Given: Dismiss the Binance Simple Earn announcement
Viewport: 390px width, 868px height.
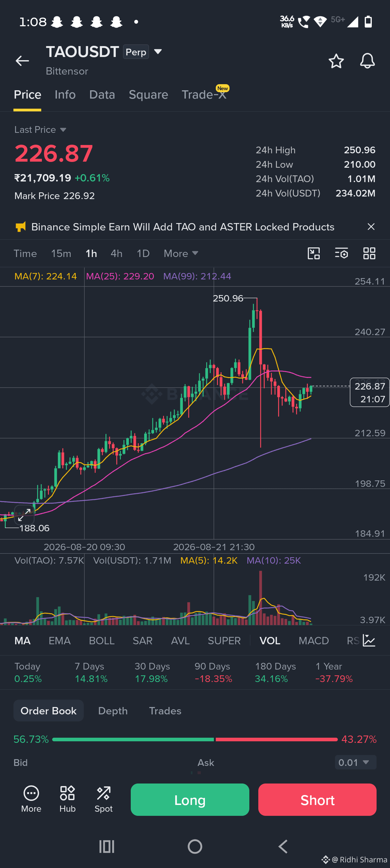Looking at the screenshot, I should pos(371,227).
